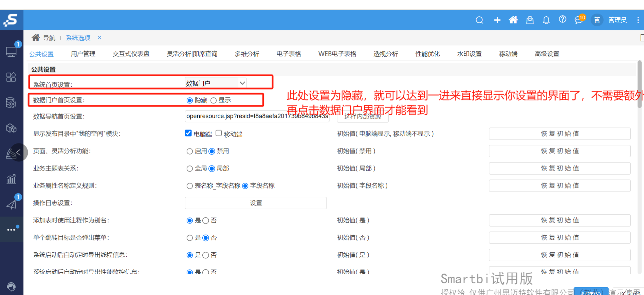This screenshot has width=644, height=295.
Task: Select 禁用 for 页面、灵活分析功能
Action: pyautogui.click(x=212, y=151)
